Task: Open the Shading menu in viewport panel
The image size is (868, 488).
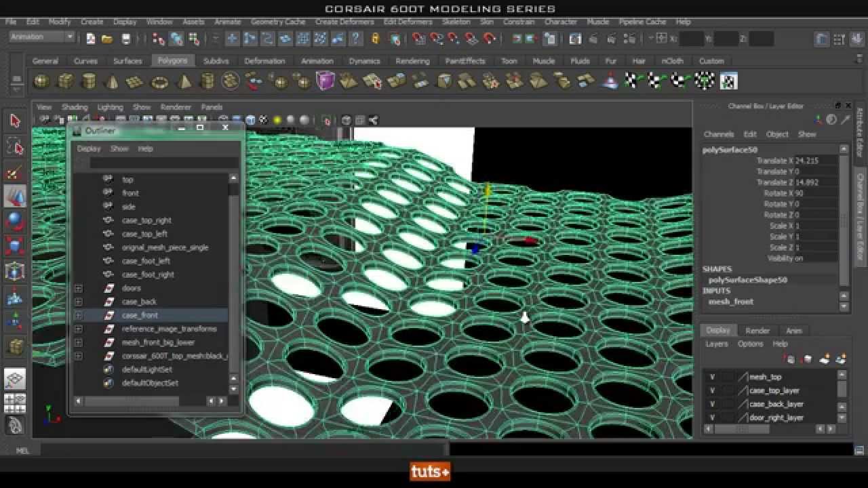Action: tap(75, 107)
